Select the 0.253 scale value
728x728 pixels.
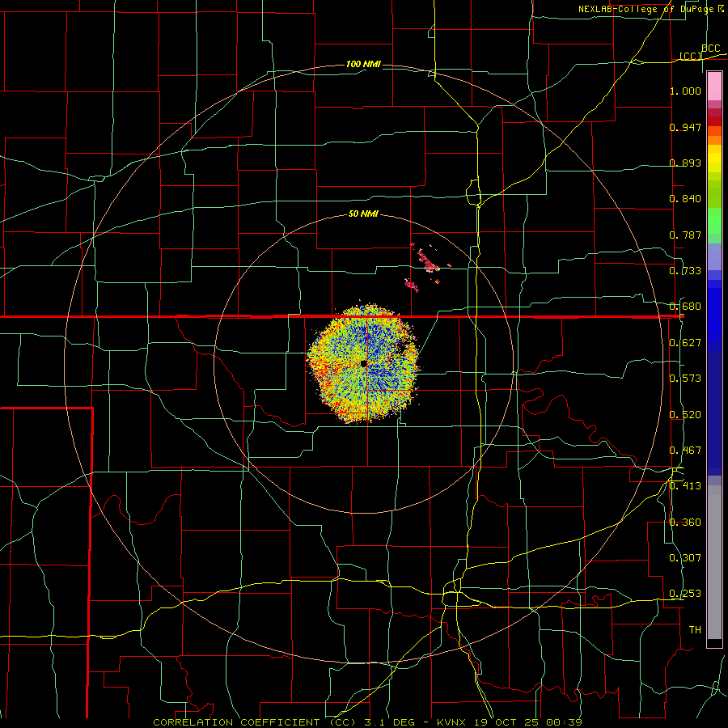(685, 594)
